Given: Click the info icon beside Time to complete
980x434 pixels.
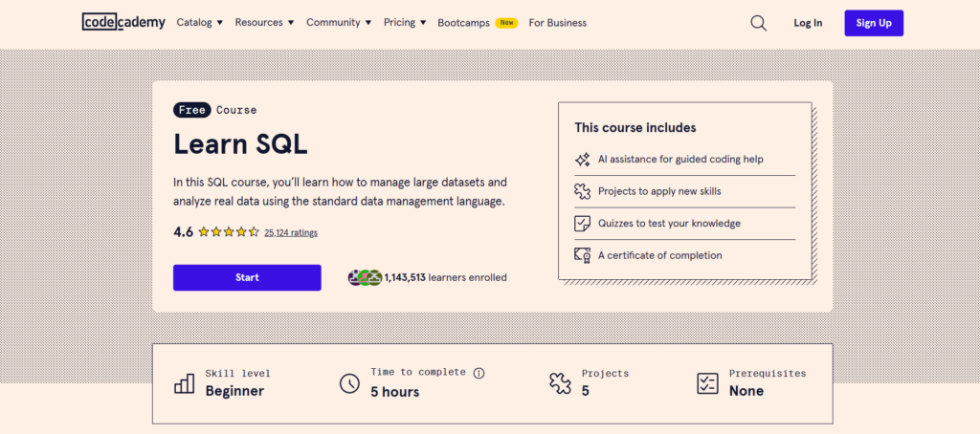Looking at the screenshot, I should (x=479, y=373).
